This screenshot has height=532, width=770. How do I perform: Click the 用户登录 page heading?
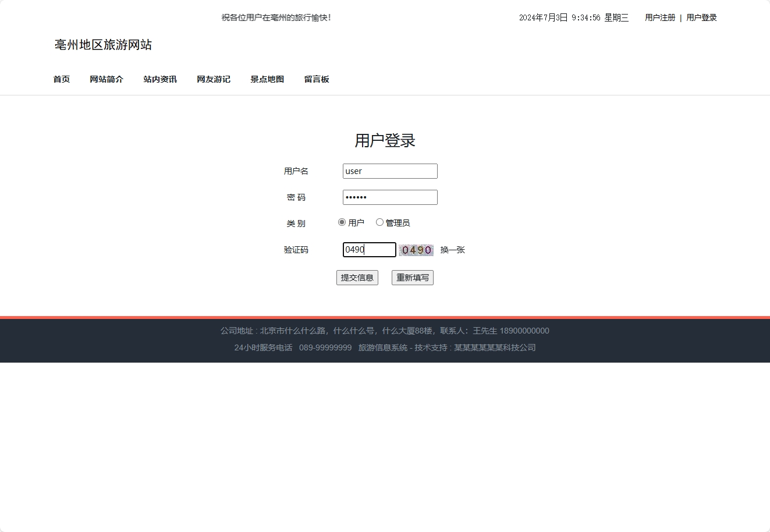click(x=385, y=140)
